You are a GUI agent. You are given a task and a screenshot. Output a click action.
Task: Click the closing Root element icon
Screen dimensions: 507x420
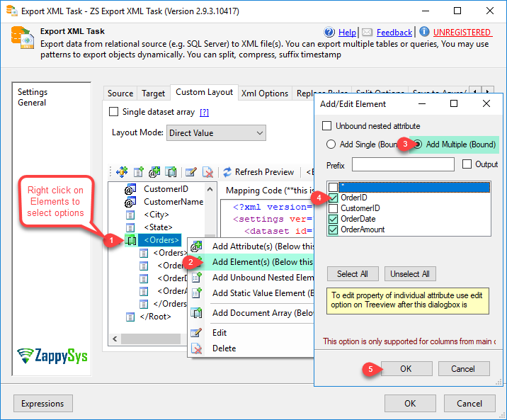[130, 317]
